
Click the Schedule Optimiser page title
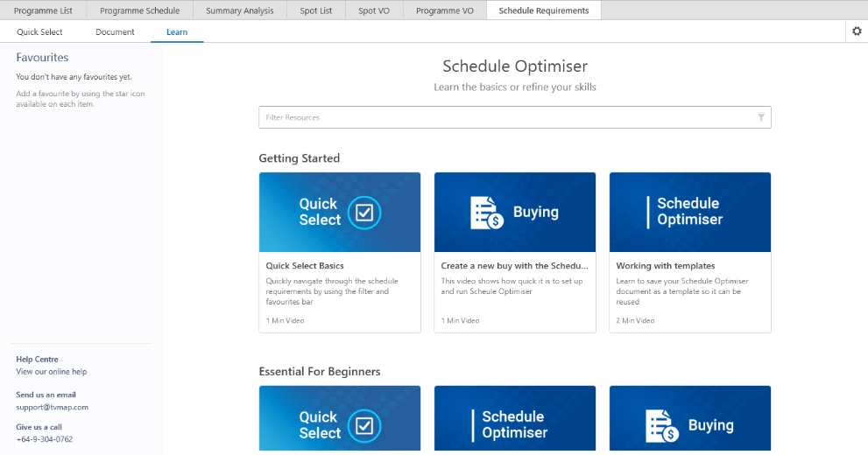(x=515, y=66)
